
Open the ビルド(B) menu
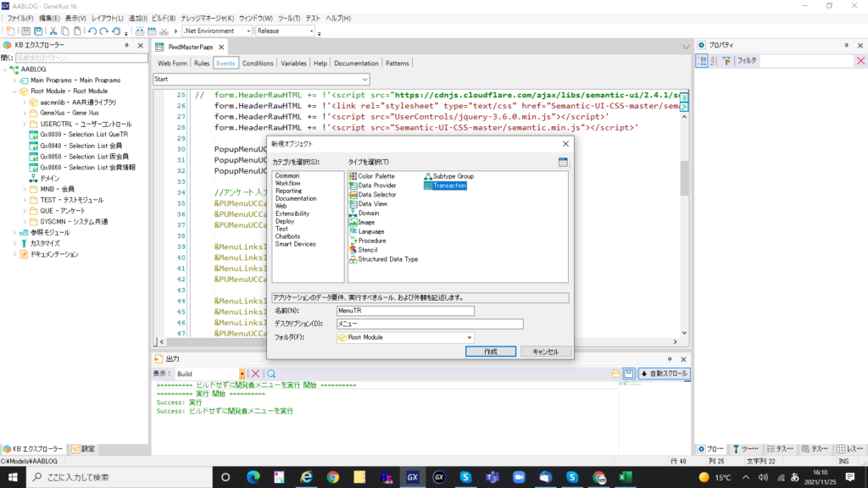pyautogui.click(x=164, y=19)
